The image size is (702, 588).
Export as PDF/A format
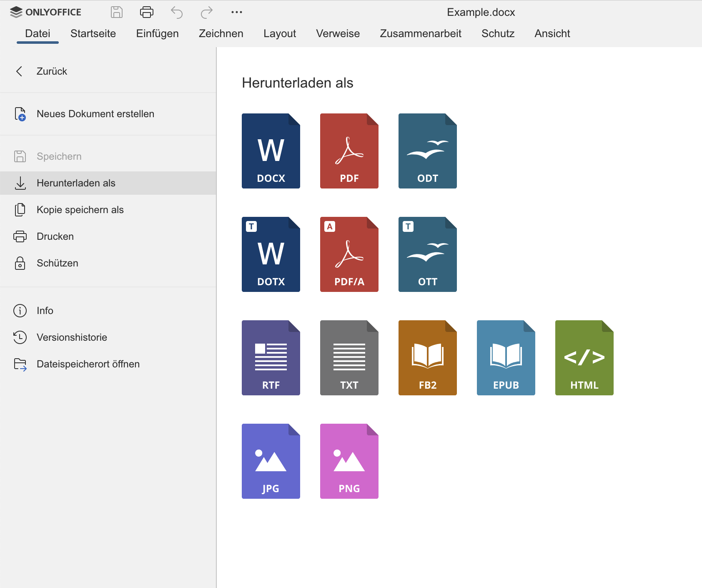[349, 254]
